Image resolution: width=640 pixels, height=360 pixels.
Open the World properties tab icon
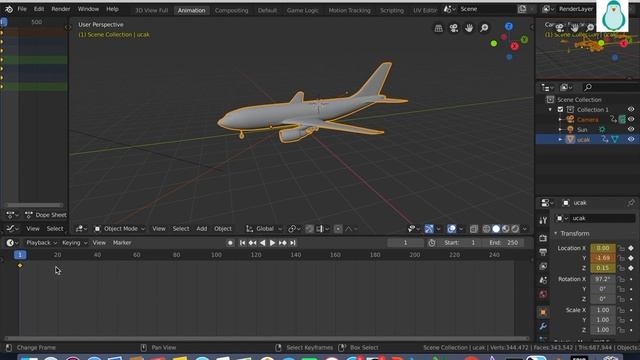543,294
